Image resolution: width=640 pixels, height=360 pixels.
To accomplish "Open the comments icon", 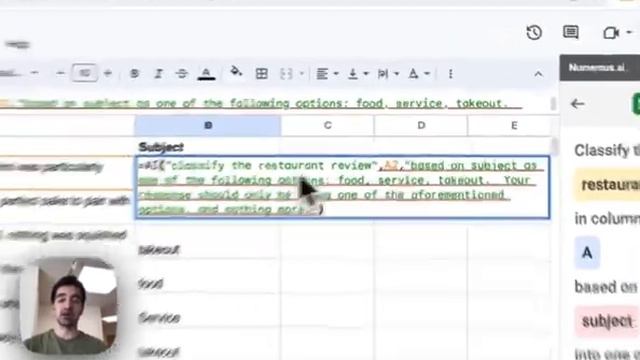I will pyautogui.click(x=570, y=32).
